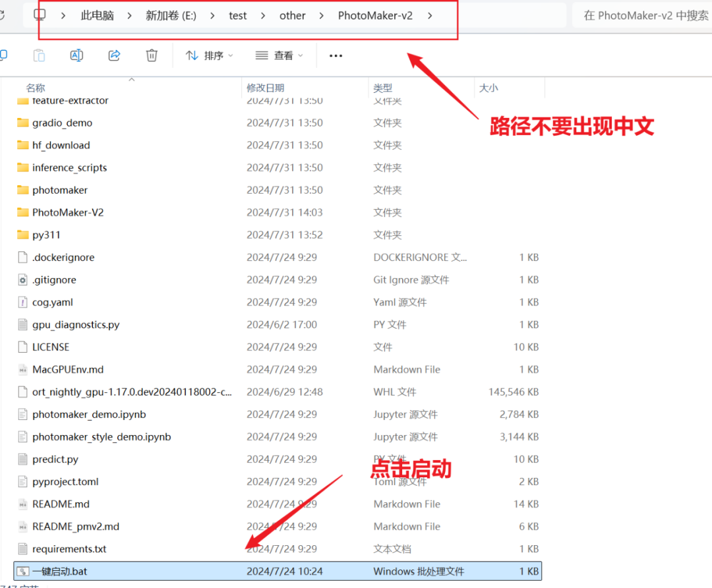Click the 一键启动.bat batch file icon

[22, 572]
